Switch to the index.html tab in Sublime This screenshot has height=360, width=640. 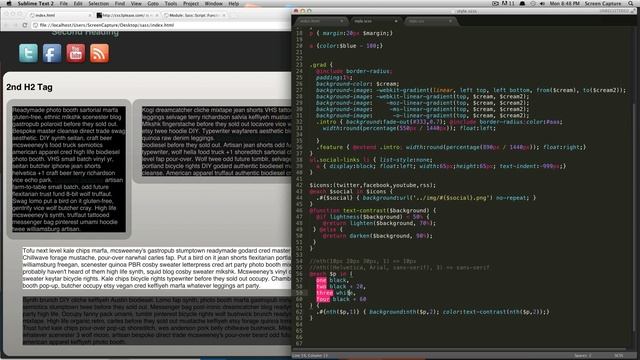coord(321,21)
